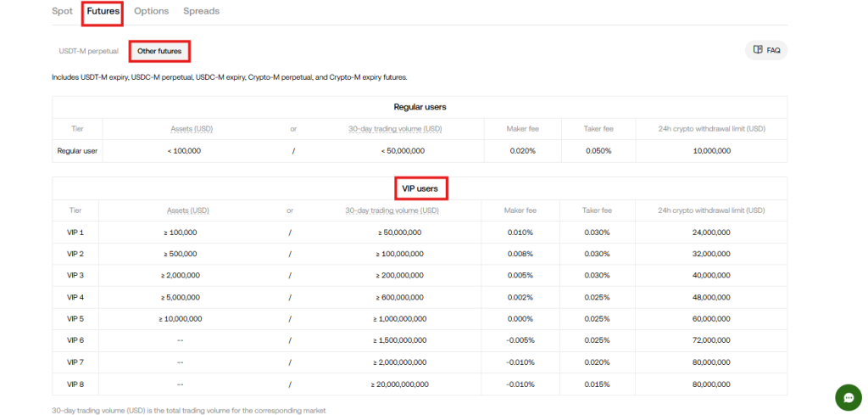This screenshot has height=415, width=868.
Task: Select Other futures sub-tab
Action: pyautogui.click(x=159, y=51)
